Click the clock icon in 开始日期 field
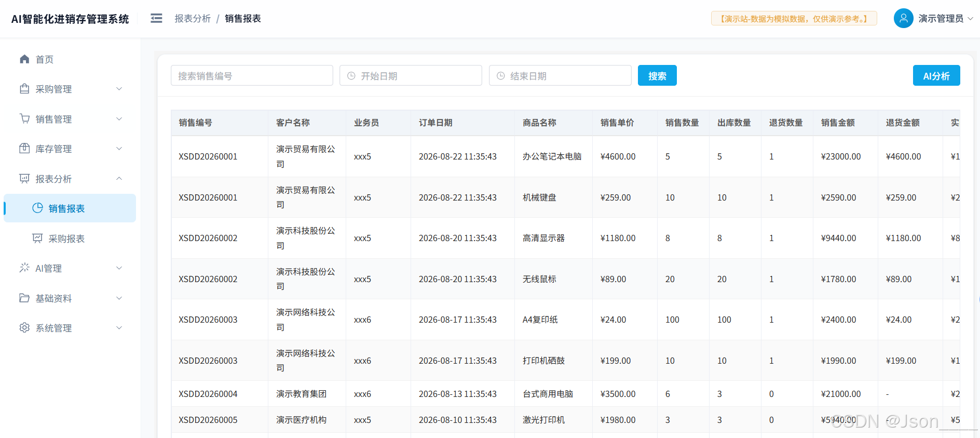980x438 pixels. pos(351,76)
